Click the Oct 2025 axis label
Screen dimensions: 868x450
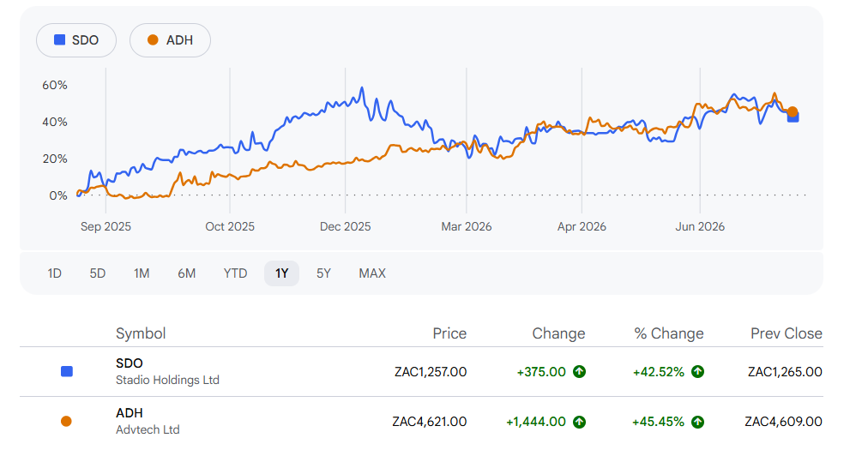(230, 226)
